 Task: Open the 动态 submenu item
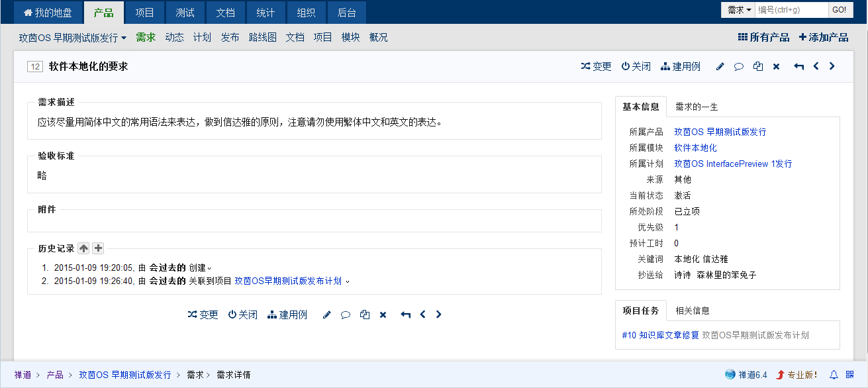(175, 38)
